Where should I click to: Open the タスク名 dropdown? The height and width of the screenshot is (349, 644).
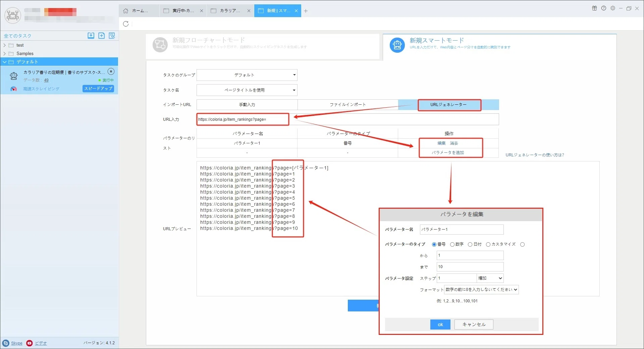pos(247,90)
